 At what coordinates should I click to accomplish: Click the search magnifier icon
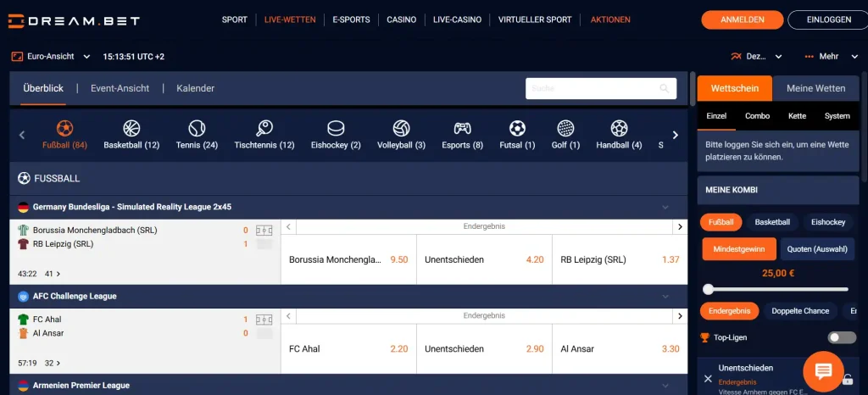[x=665, y=88]
